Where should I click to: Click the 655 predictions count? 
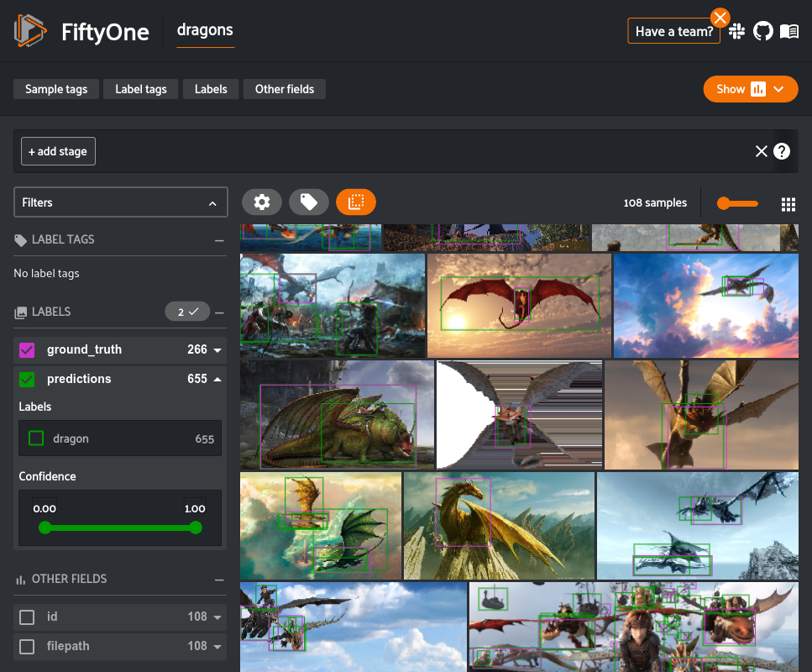(x=196, y=380)
